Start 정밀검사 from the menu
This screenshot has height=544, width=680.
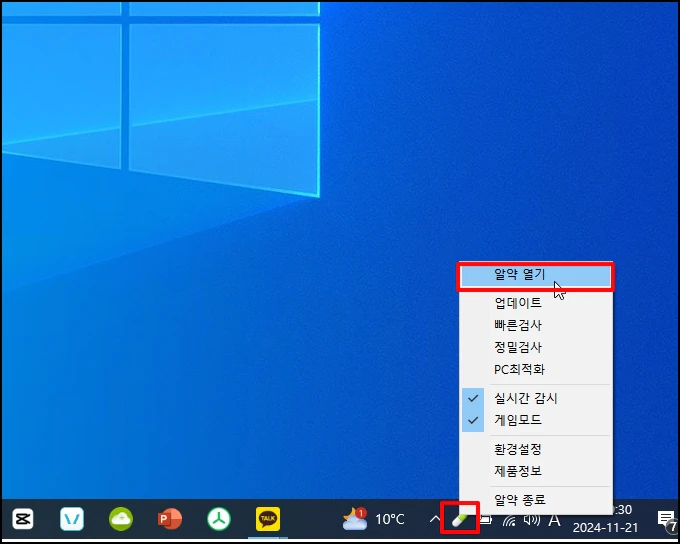pos(536,347)
